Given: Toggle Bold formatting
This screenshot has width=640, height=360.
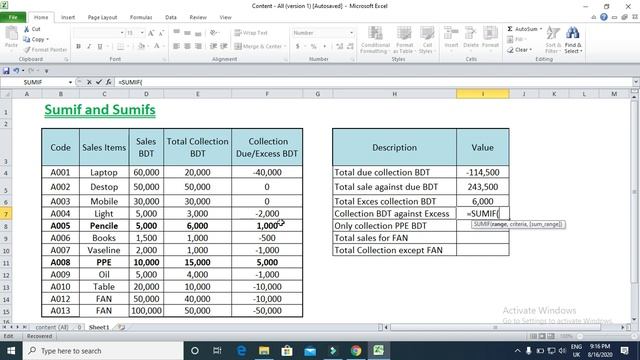Looking at the screenshot, I should click(78, 47).
